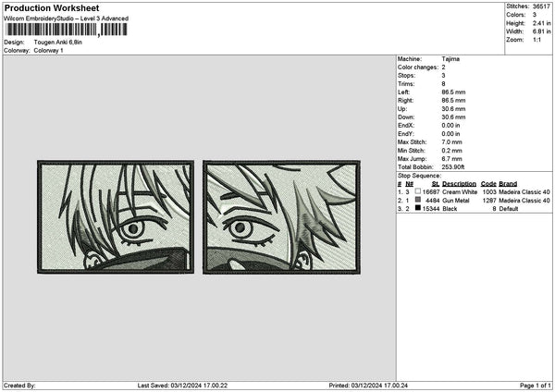Click the Up value 30.6 mm
Screen dimensions: 555x392
pos(453,109)
